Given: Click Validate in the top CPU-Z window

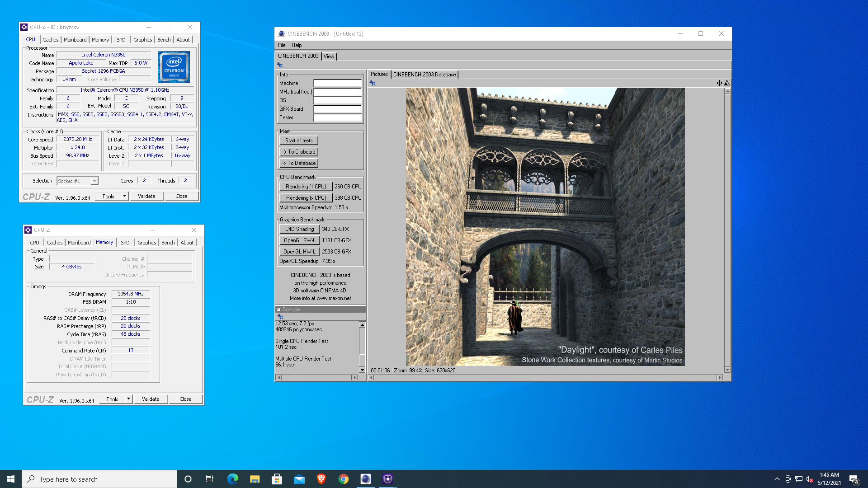Looking at the screenshot, I should [x=146, y=196].
